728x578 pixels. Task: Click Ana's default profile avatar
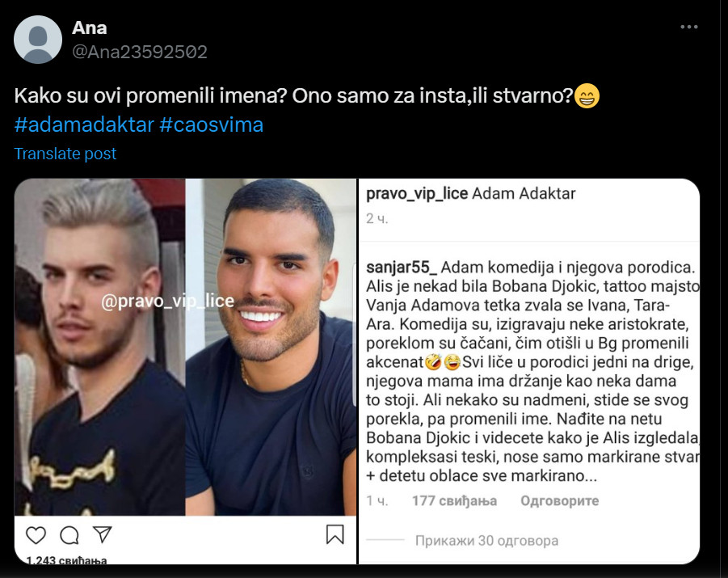(x=38, y=40)
